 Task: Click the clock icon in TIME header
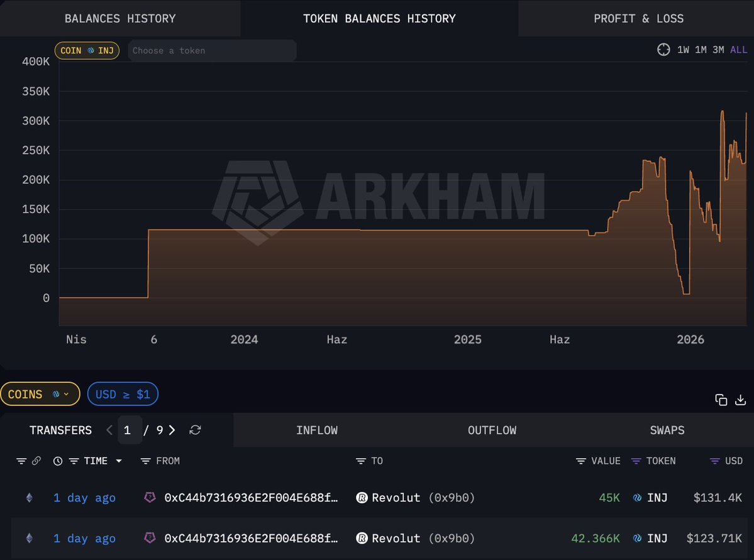[58, 461]
